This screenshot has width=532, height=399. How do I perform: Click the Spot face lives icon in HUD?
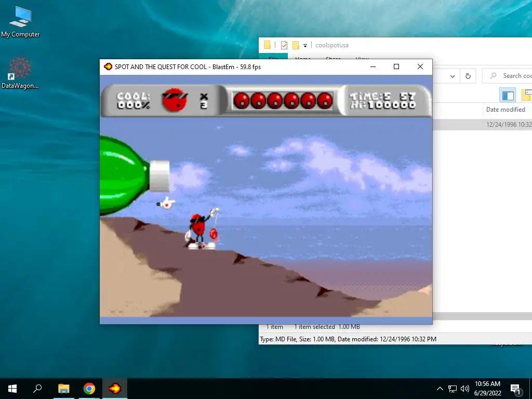[x=175, y=100]
